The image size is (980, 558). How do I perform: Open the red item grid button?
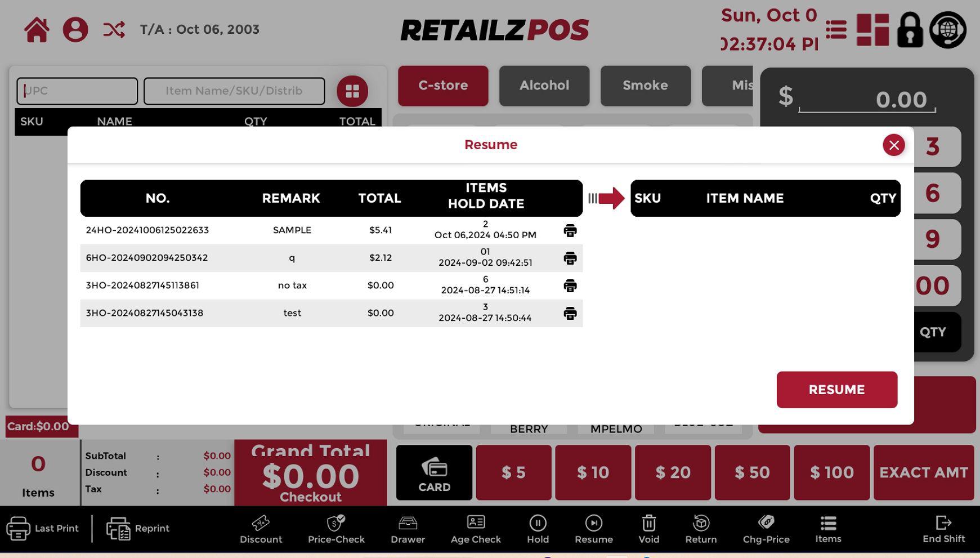point(352,91)
